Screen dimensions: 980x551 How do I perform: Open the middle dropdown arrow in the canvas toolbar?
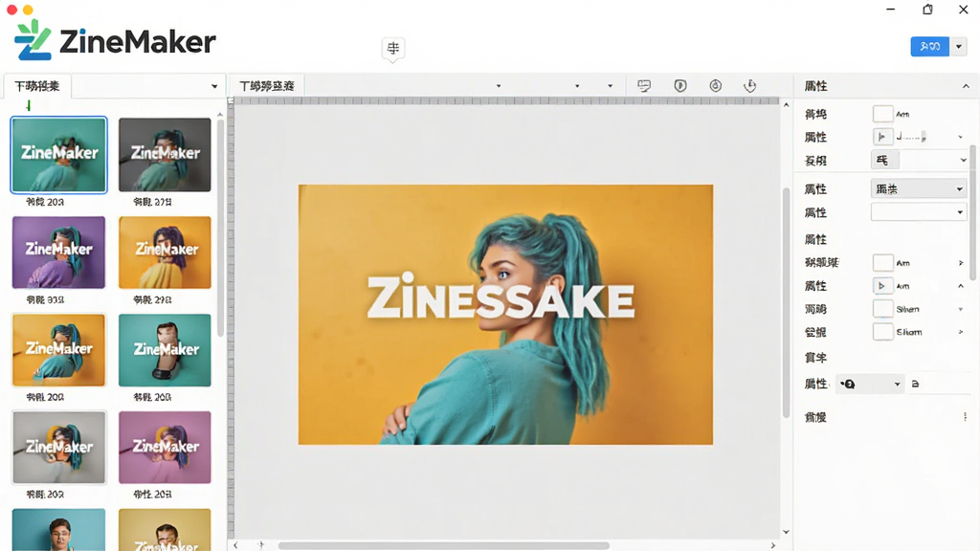(577, 86)
